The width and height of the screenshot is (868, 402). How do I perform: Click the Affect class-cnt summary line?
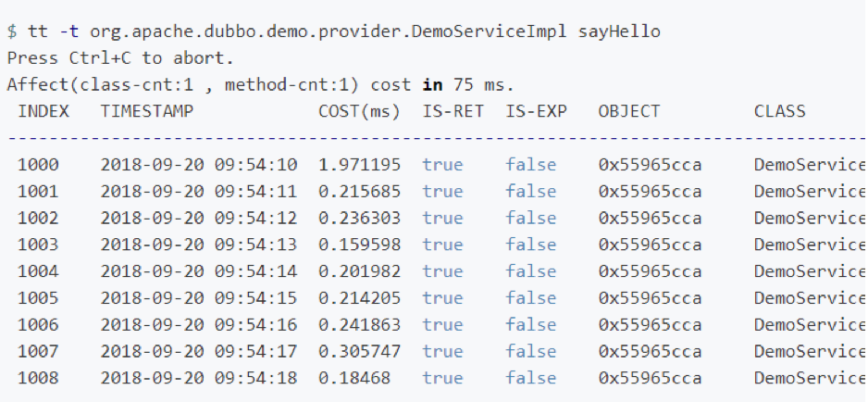point(259,85)
